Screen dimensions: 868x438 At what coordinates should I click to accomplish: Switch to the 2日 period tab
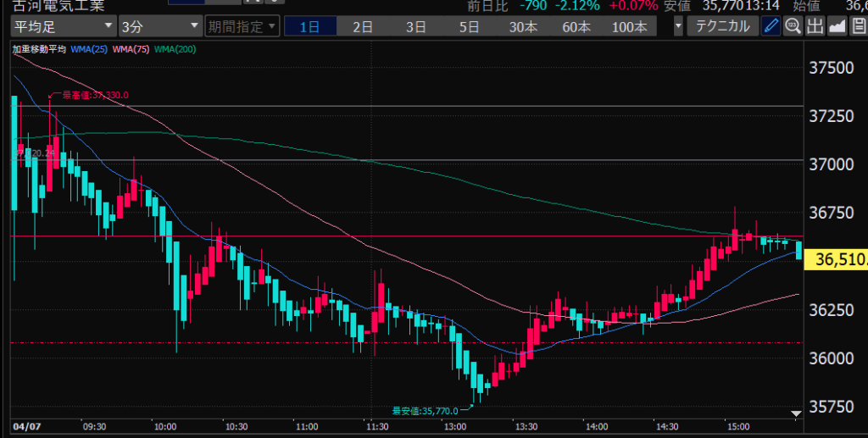(x=363, y=26)
